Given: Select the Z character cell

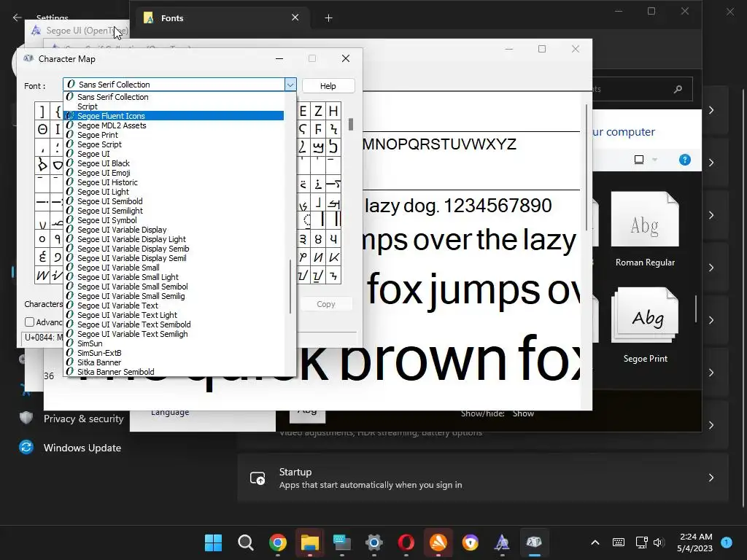Looking at the screenshot, I should pos(318,111).
